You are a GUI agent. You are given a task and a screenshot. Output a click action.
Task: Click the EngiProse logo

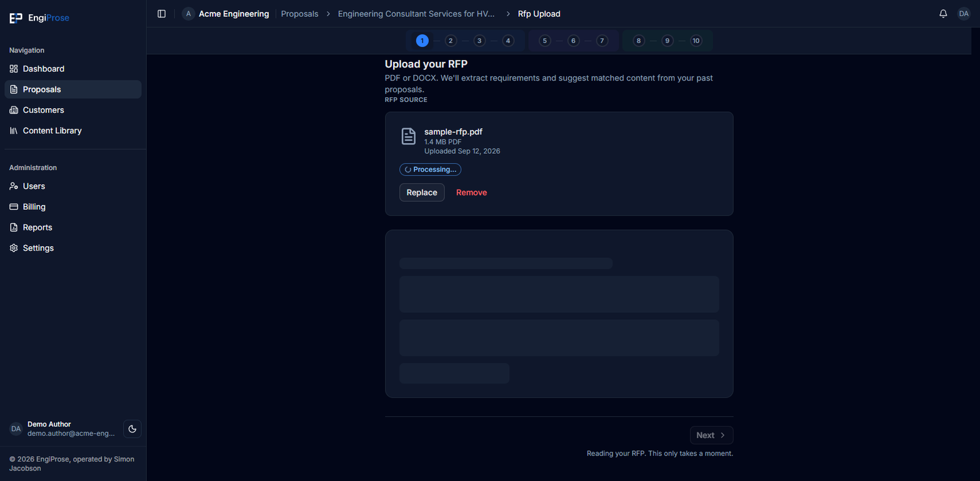tap(39, 18)
